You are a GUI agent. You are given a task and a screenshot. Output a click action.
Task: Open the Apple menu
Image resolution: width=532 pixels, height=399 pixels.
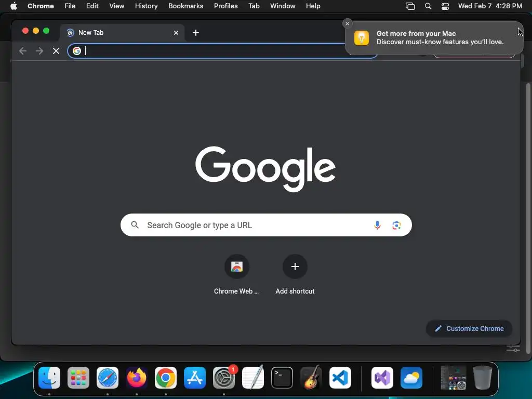(x=14, y=6)
